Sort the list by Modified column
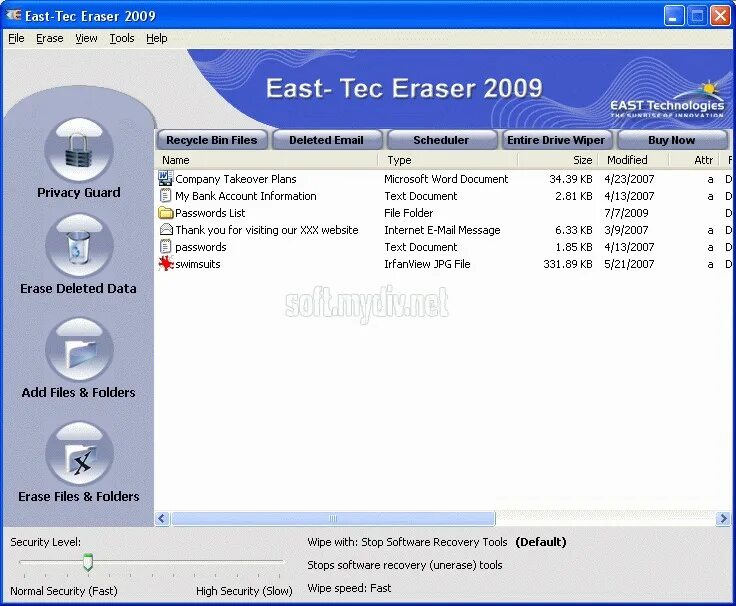The height and width of the screenshot is (606, 736). pos(633,160)
